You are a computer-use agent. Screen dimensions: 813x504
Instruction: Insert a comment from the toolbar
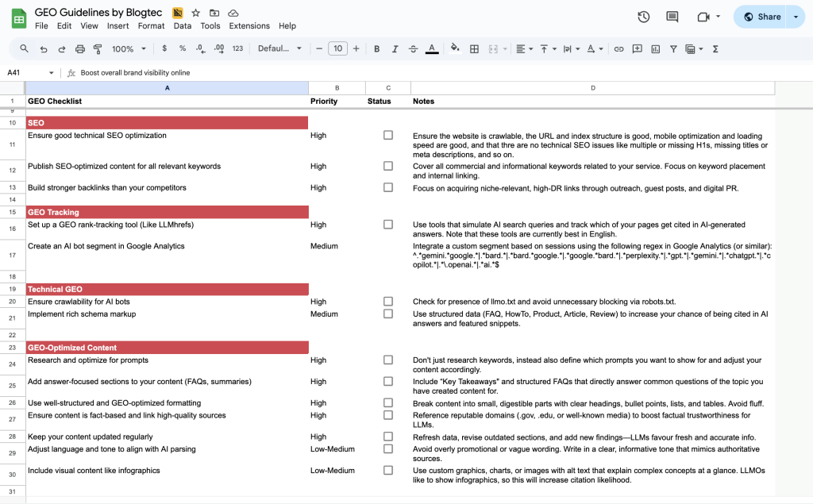[638, 48]
